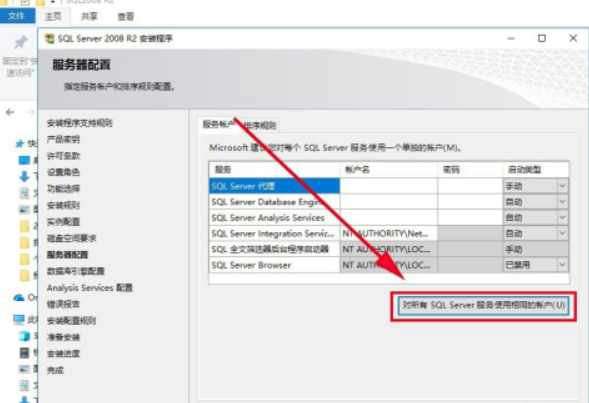Select the SQL Server Database Engine service name
This screenshot has height=403, width=589.
274,202
